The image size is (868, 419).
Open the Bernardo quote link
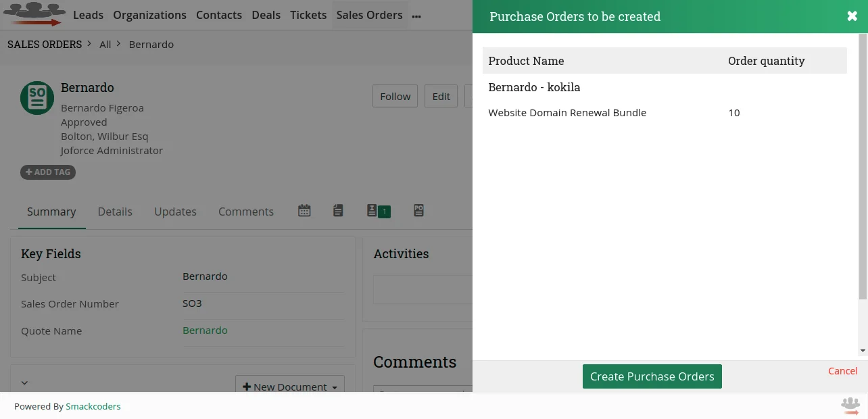tap(205, 330)
